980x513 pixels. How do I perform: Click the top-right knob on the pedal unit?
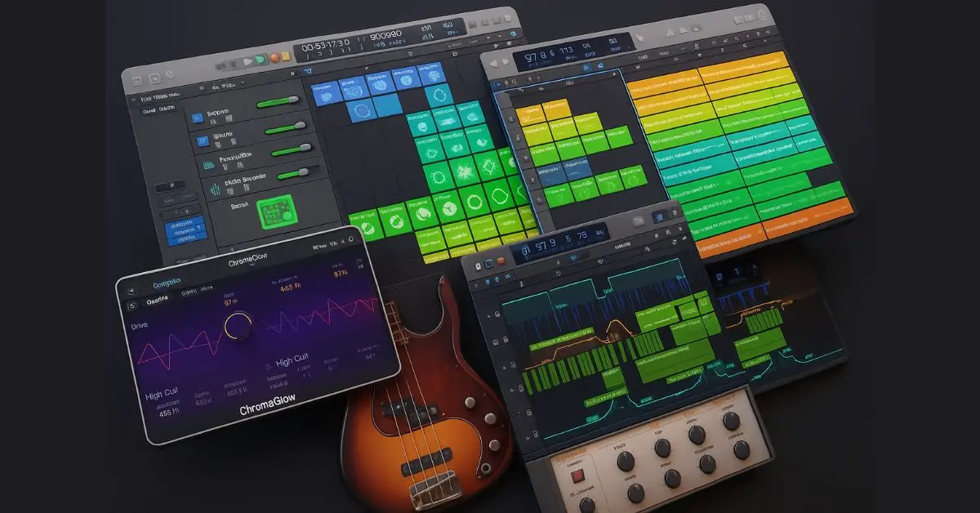coord(731,421)
